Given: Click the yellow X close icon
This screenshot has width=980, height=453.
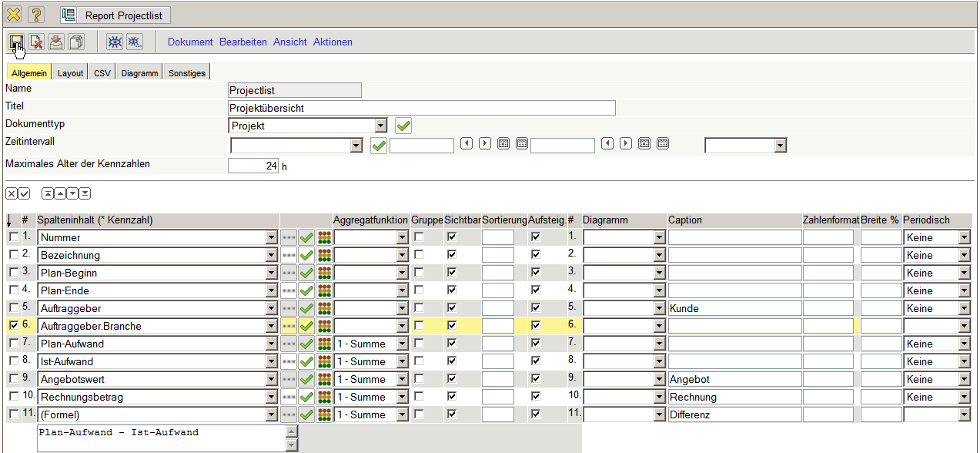Looking at the screenshot, I should [13, 15].
